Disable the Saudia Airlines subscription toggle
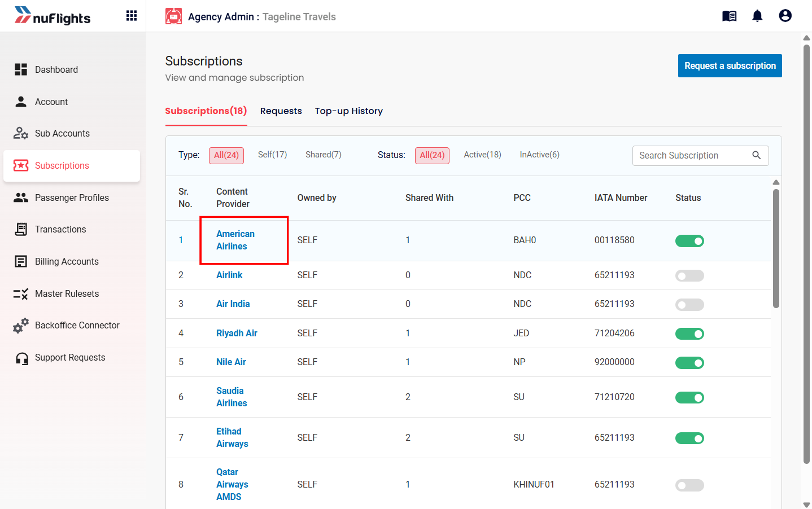This screenshot has width=812, height=509. click(689, 398)
